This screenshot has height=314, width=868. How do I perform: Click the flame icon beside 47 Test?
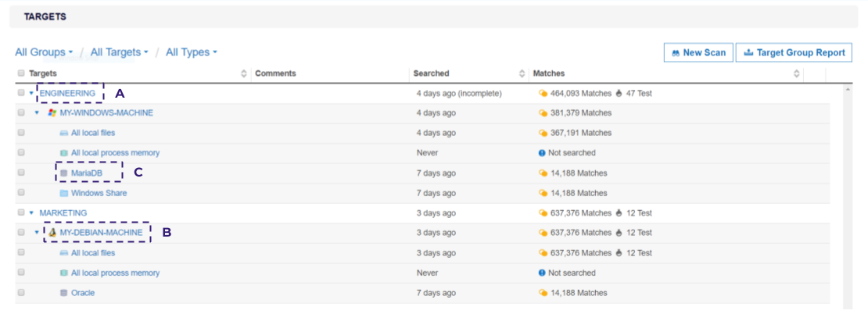click(619, 94)
